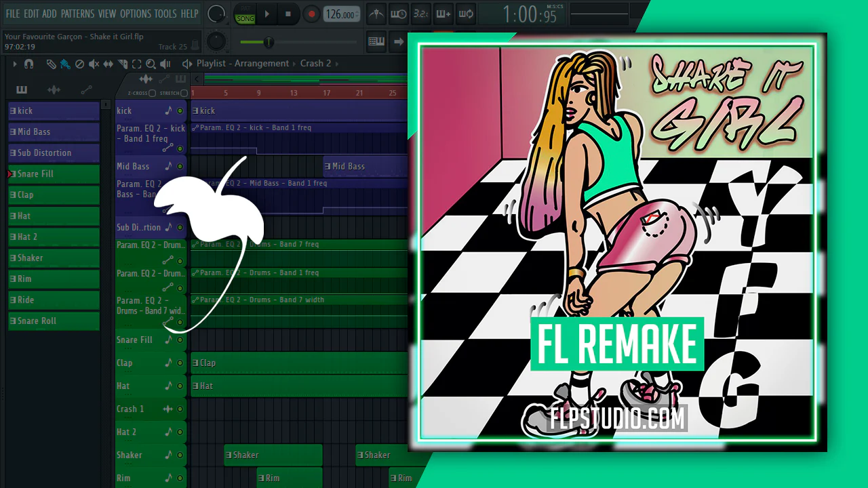Open the VIEW menu

click(x=107, y=14)
